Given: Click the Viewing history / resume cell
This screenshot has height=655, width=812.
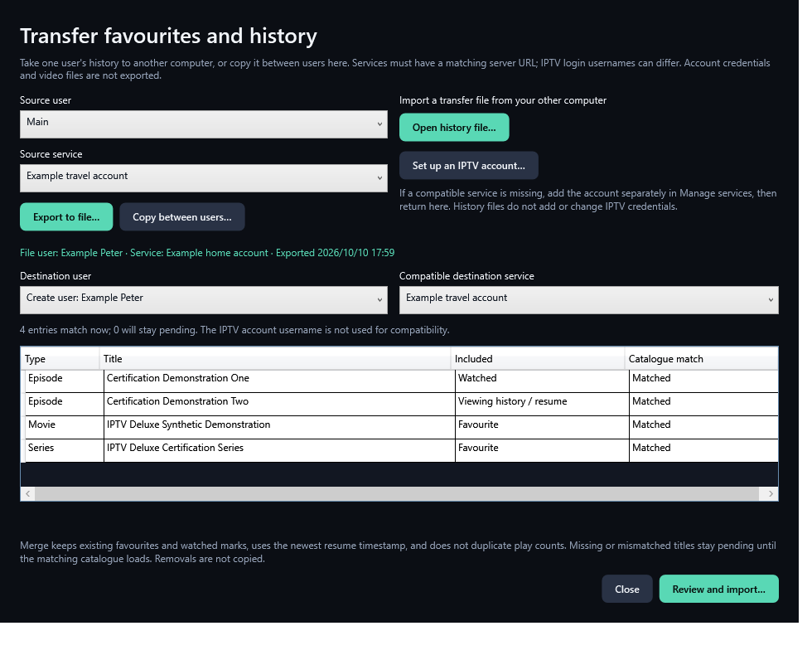Looking at the screenshot, I should pyautogui.click(x=542, y=405).
